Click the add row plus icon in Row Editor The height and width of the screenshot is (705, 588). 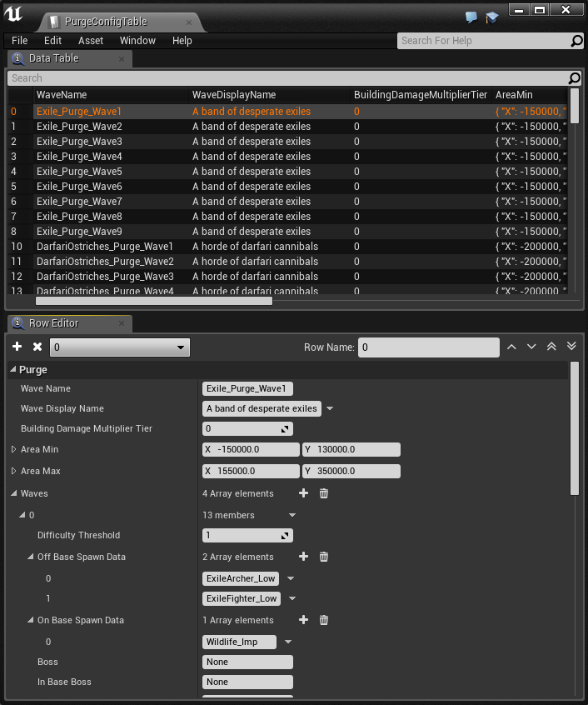(x=17, y=347)
